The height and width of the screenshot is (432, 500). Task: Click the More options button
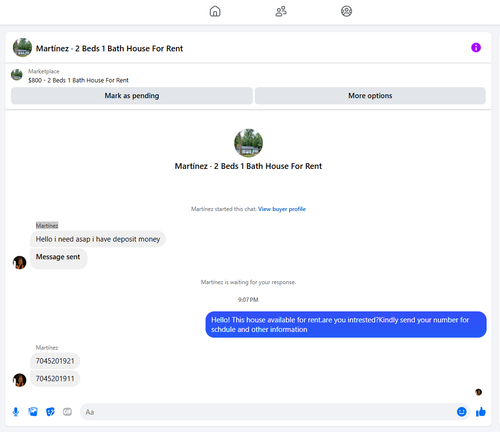point(370,96)
